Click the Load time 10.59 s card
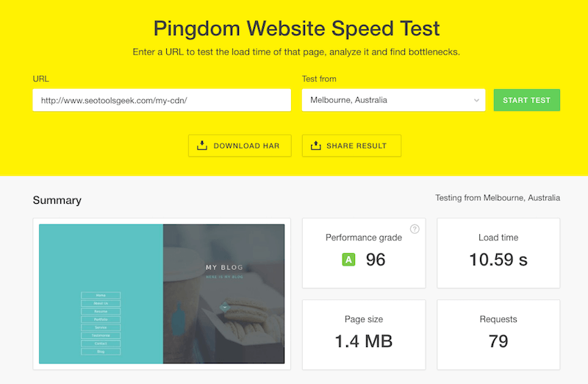This screenshot has width=588, height=384. (x=498, y=253)
